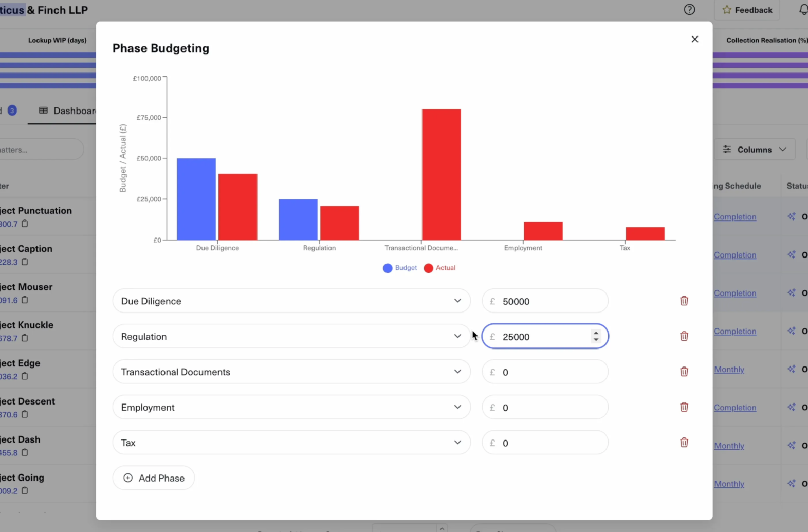Toggle the Budget series in chart legend
808x532 pixels.
coord(400,268)
